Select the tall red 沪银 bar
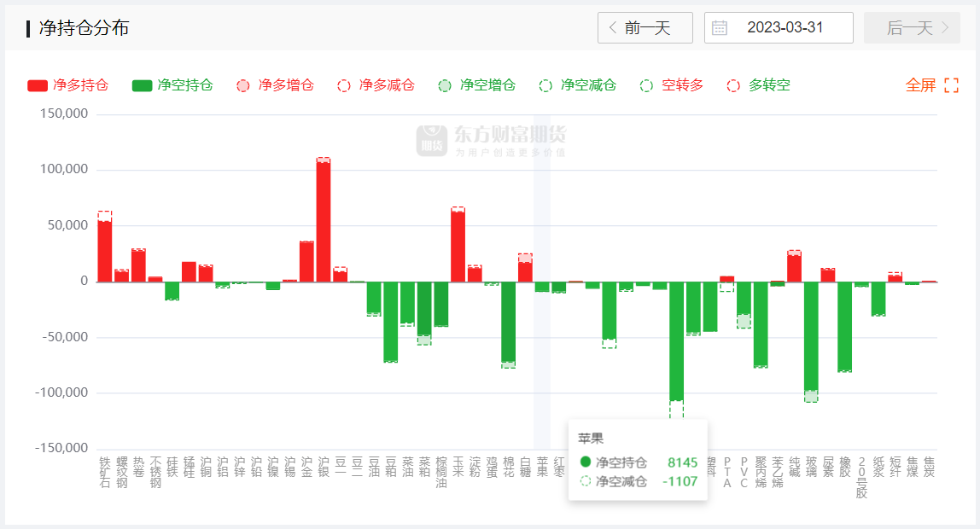 (x=324, y=222)
